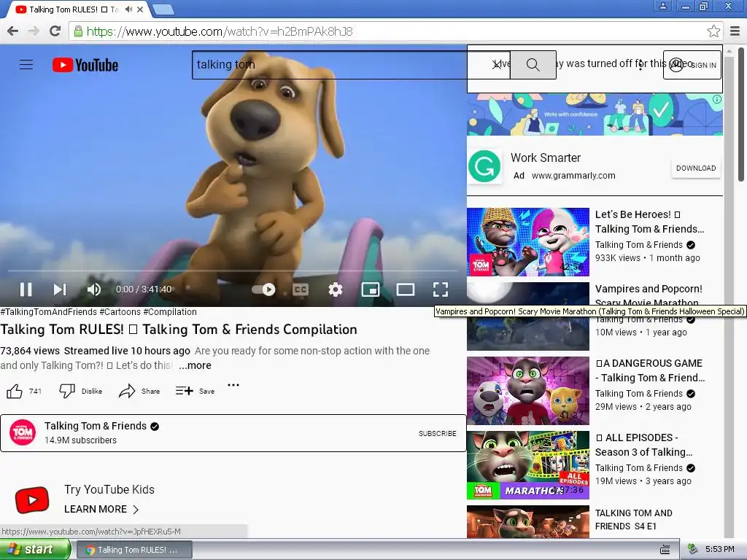Open YouTube settings three-dot menu

[640, 65]
